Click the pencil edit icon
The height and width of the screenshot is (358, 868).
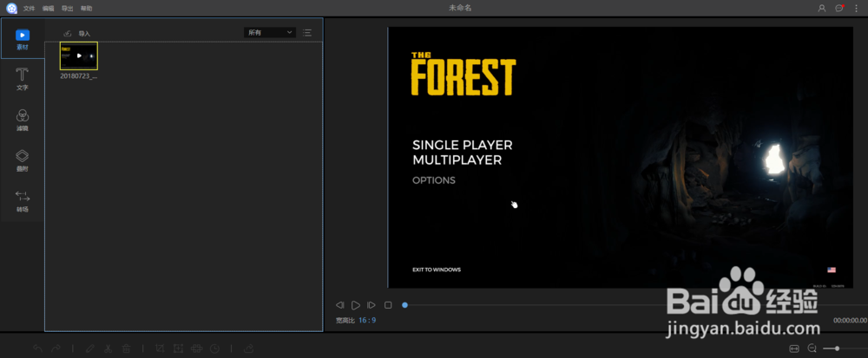click(90, 348)
